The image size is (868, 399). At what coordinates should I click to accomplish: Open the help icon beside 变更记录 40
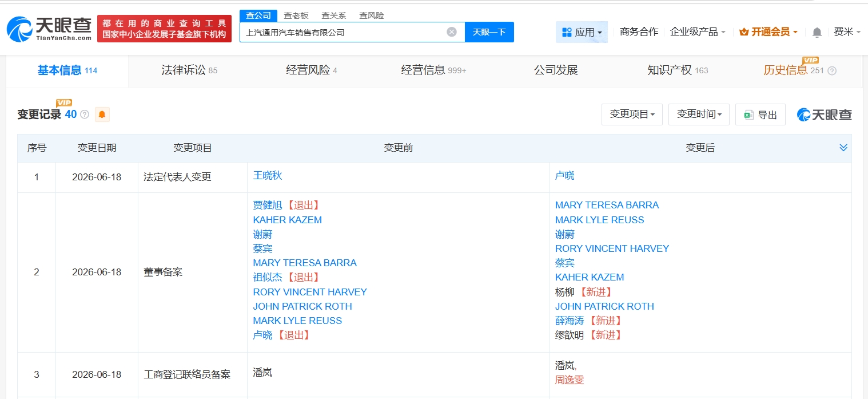(x=85, y=114)
